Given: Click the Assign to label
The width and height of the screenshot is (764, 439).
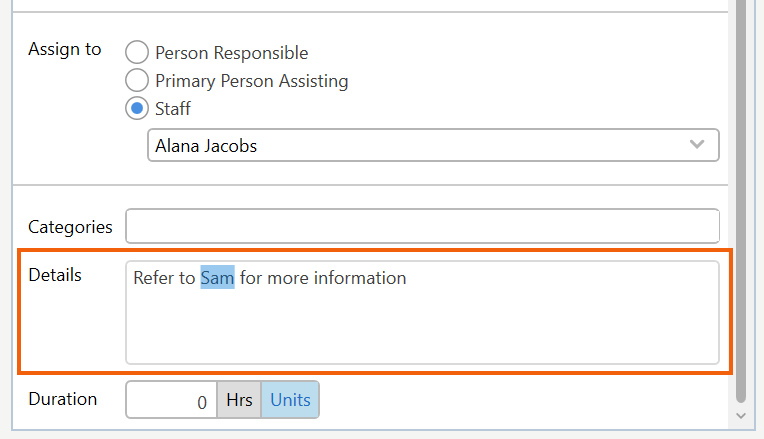Looking at the screenshot, I should coord(64,49).
